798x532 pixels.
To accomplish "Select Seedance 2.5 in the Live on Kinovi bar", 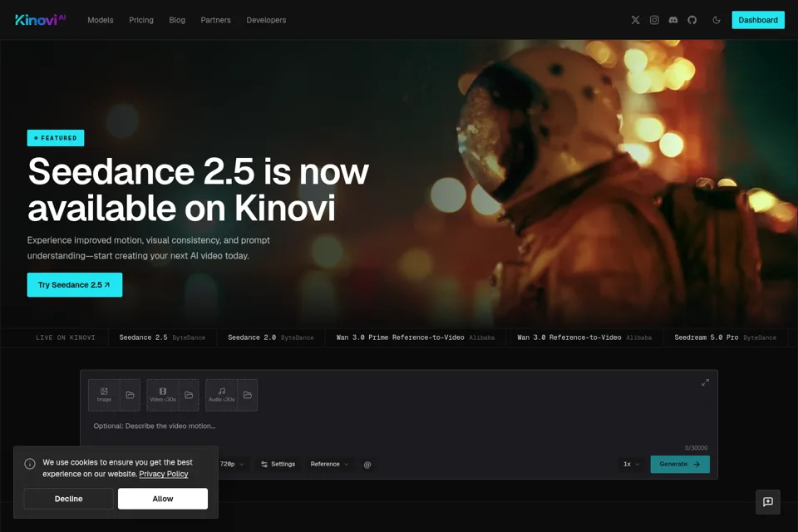I will point(162,337).
